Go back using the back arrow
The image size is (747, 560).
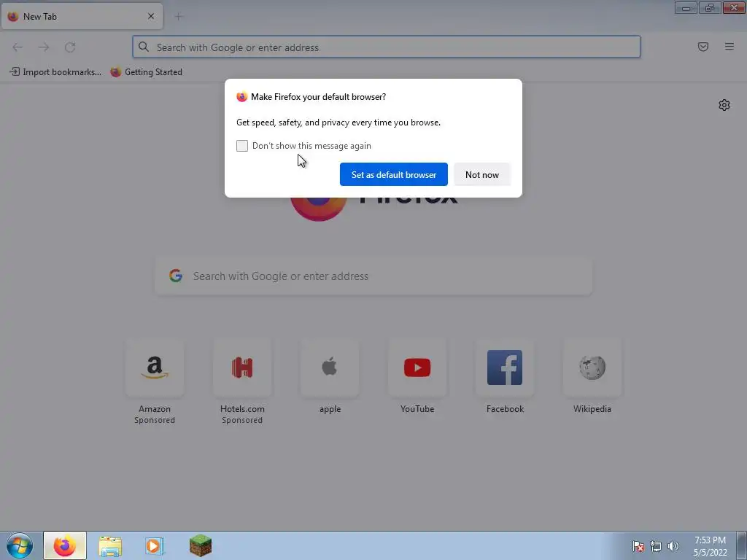(x=18, y=47)
